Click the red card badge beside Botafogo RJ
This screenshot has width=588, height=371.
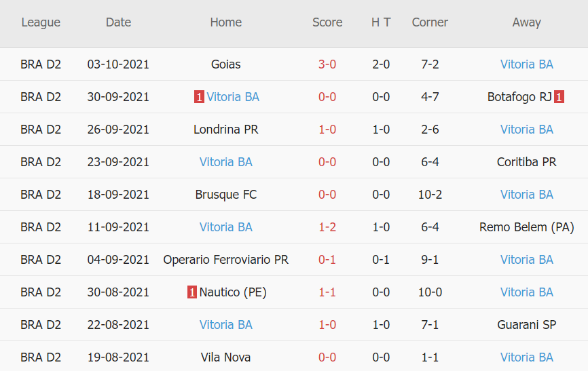559,97
